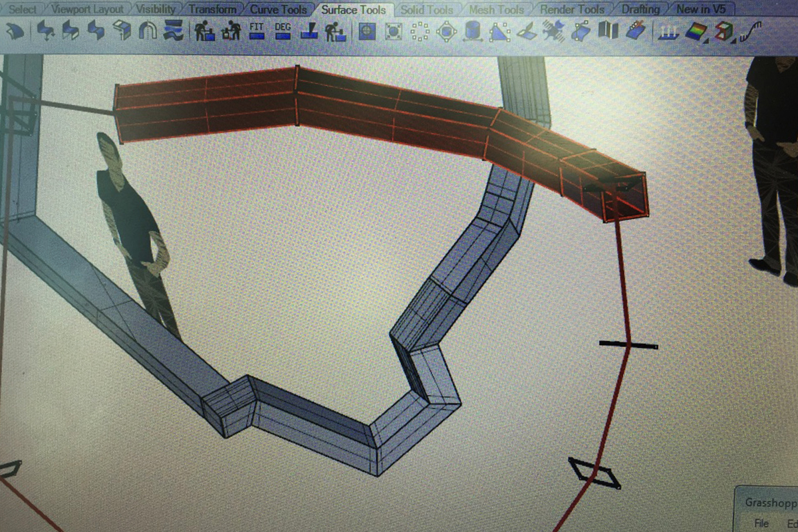Select the blue cylinder icon in toolbar

click(x=471, y=31)
